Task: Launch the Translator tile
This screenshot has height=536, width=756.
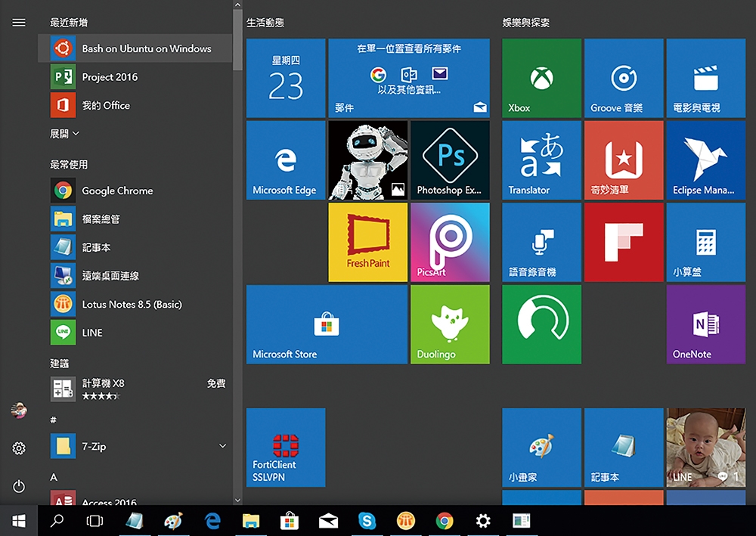Action: tap(542, 160)
